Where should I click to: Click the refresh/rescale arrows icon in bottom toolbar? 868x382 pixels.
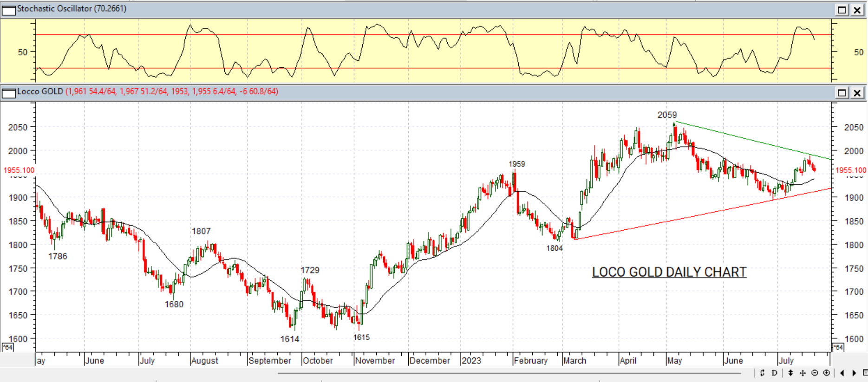(762, 373)
